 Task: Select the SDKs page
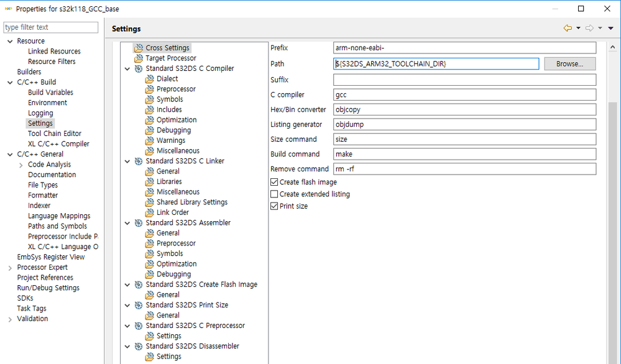(x=25, y=298)
